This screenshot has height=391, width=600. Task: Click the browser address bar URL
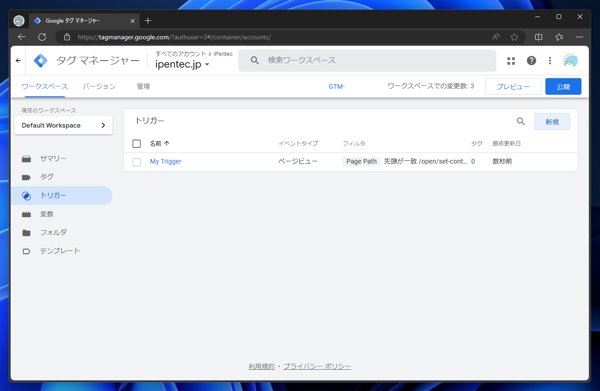pos(174,37)
